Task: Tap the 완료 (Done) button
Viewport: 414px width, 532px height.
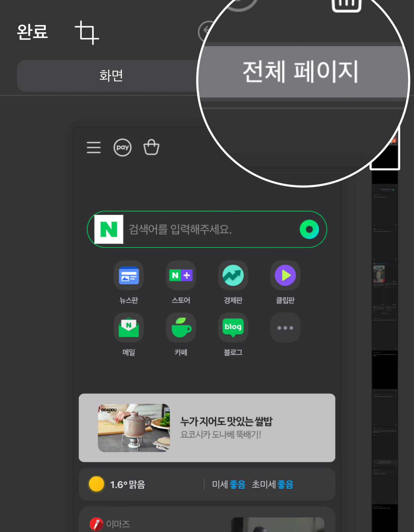Action: point(32,32)
